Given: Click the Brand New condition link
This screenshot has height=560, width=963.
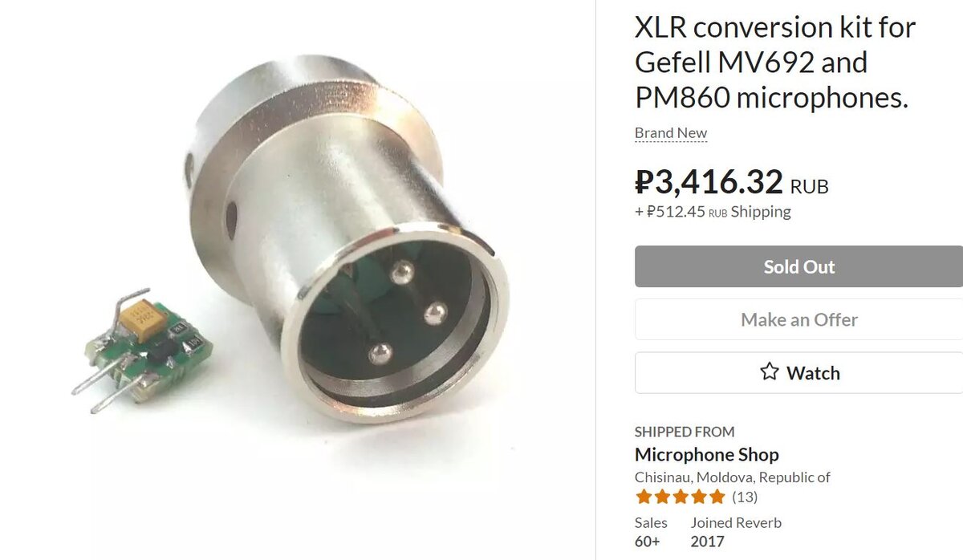Looking at the screenshot, I should pos(671,133).
